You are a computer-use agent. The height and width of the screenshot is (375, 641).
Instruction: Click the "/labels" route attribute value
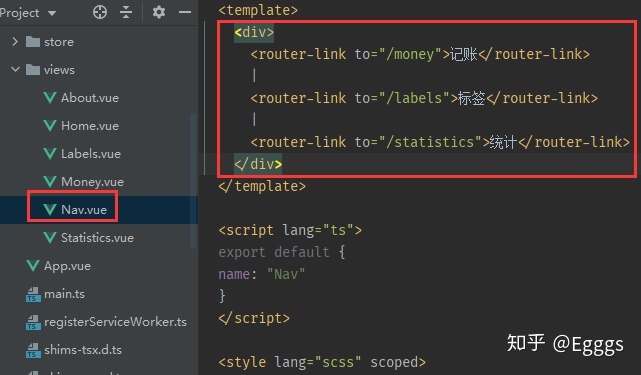(414, 98)
